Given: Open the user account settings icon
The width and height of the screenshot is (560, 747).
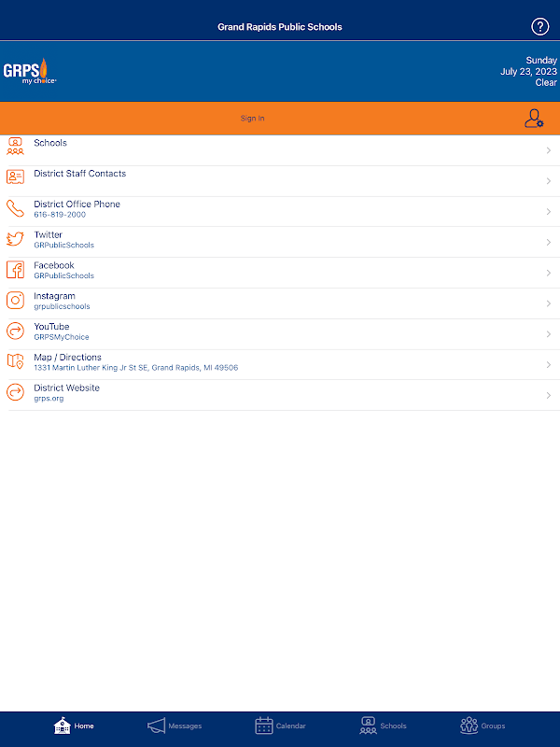Looking at the screenshot, I should 534,119.
